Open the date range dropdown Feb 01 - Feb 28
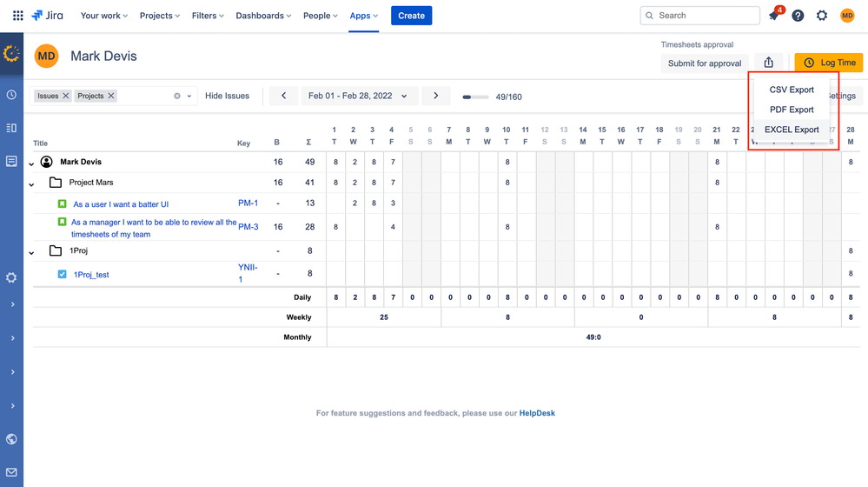 tap(358, 96)
